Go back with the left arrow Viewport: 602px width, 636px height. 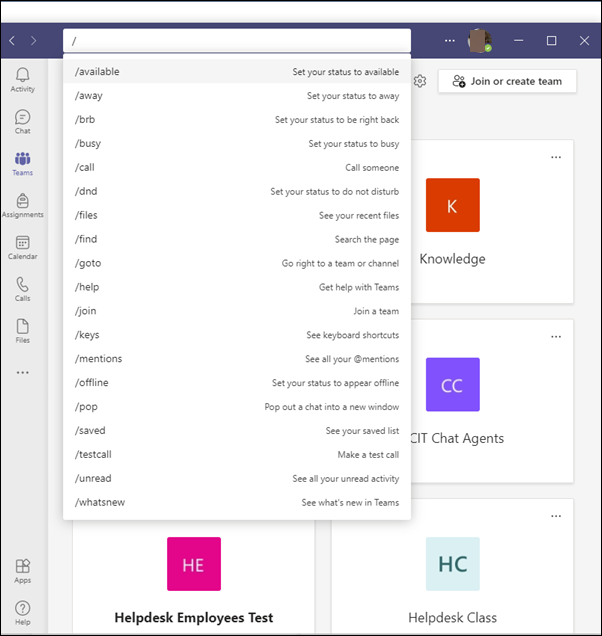12,41
